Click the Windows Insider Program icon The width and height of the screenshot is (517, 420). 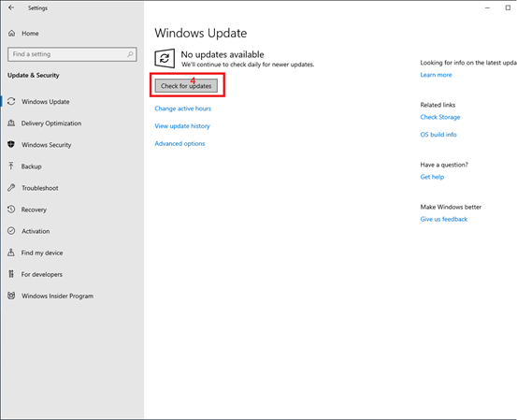[x=11, y=296]
